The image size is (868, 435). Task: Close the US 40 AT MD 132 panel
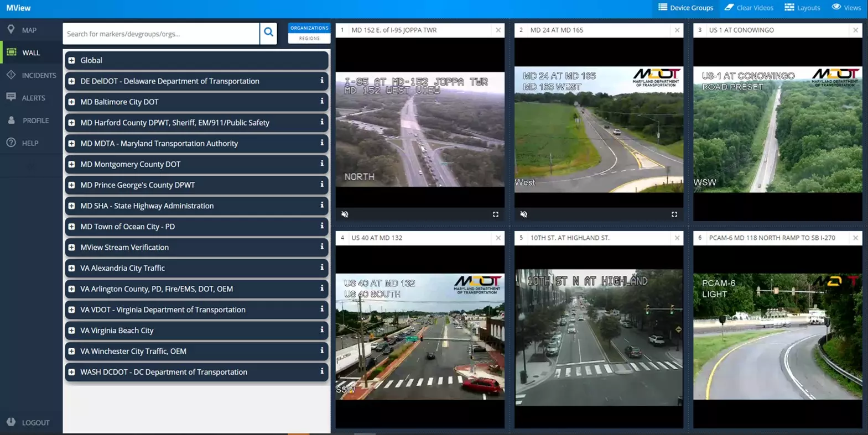[498, 238]
